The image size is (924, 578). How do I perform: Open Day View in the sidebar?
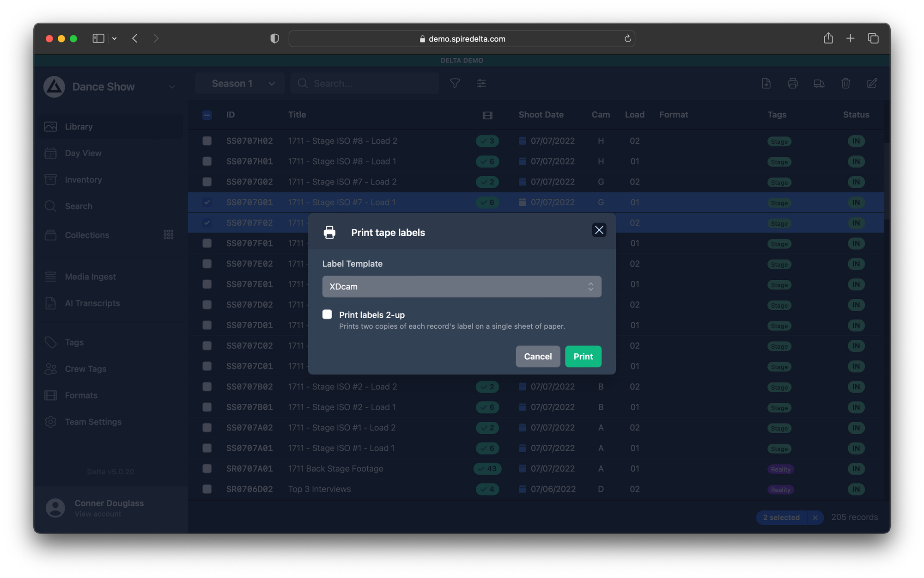point(83,153)
